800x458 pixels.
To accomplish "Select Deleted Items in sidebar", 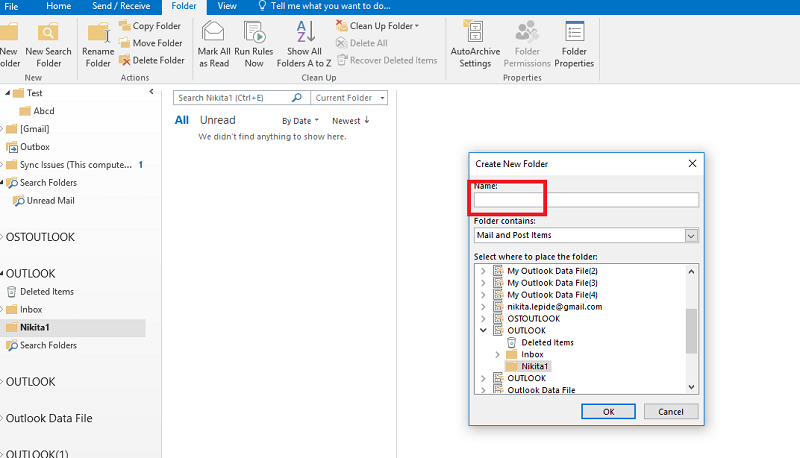I will pyautogui.click(x=47, y=292).
